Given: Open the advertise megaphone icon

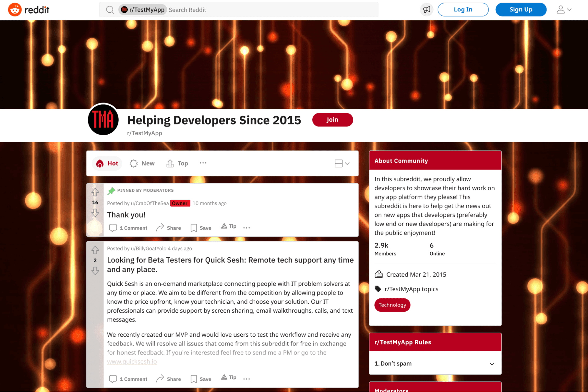Looking at the screenshot, I should (x=426, y=10).
